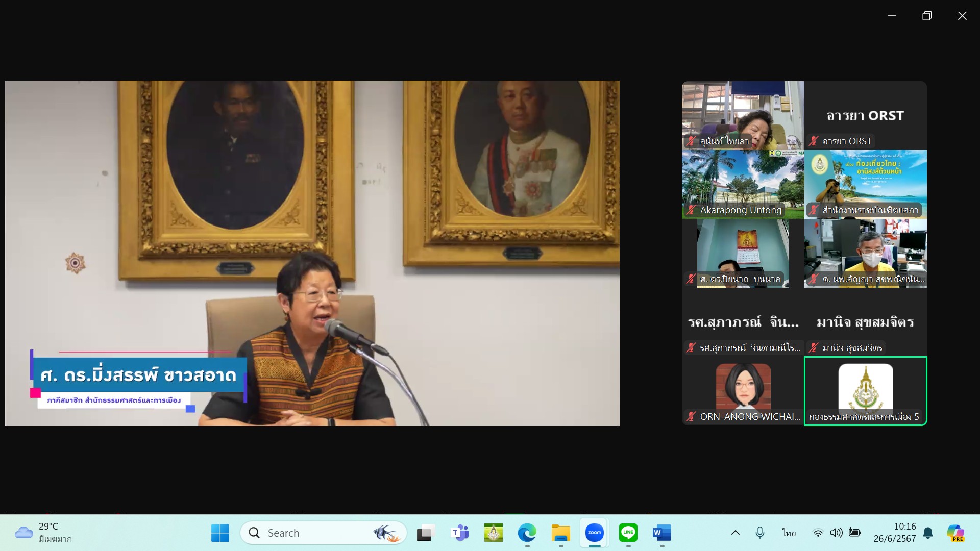Screen dimensions: 980x551
Task: Open Microsoft Word from taskbar
Action: point(661,533)
